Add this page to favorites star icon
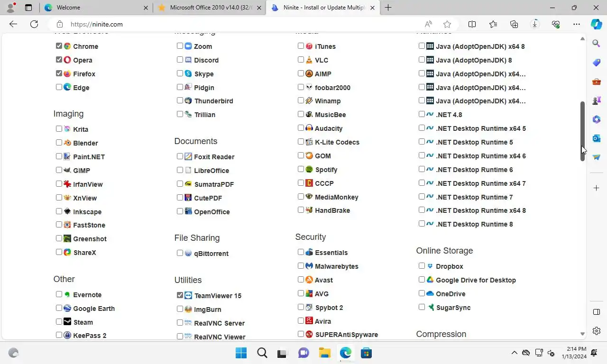 pos(447,24)
